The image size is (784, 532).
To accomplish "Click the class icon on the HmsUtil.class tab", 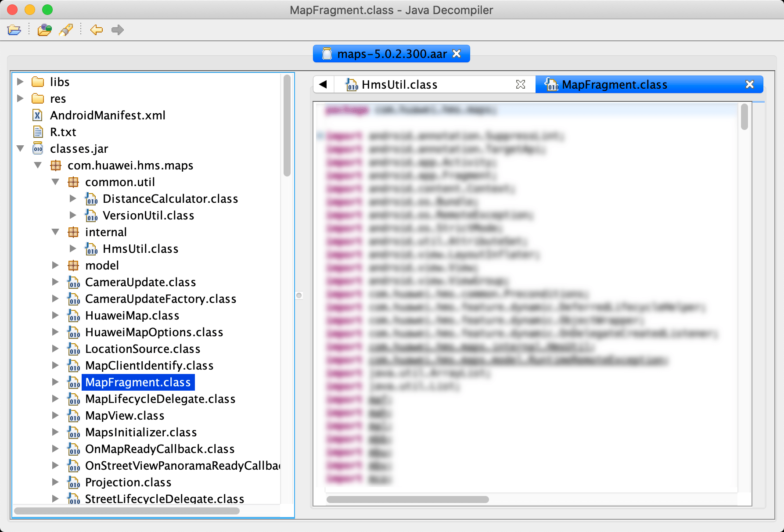I will point(352,84).
